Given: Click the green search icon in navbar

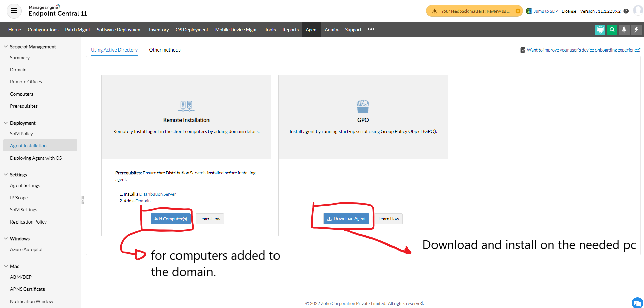Looking at the screenshot, I should click(612, 30).
